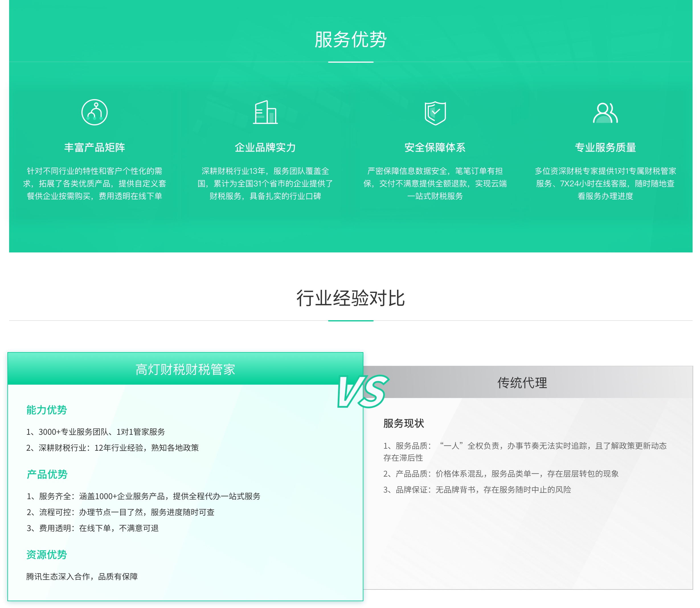Click the description starting '多位资深财税专家'

(x=605, y=183)
